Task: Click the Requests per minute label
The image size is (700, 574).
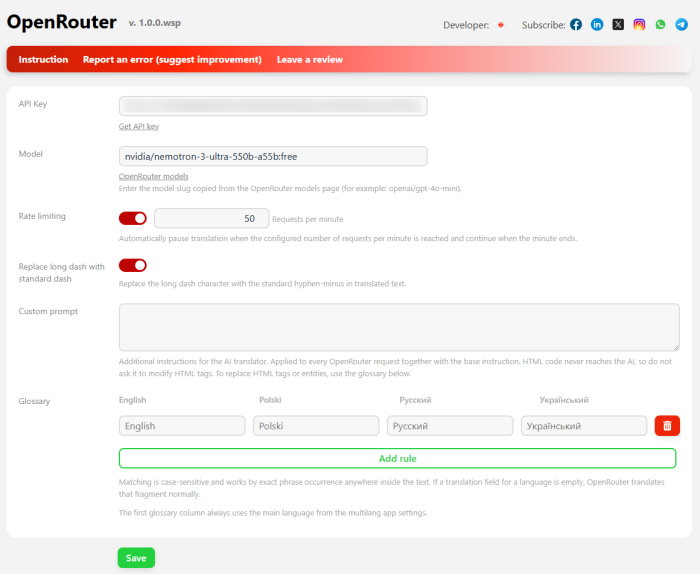Action: (x=308, y=219)
